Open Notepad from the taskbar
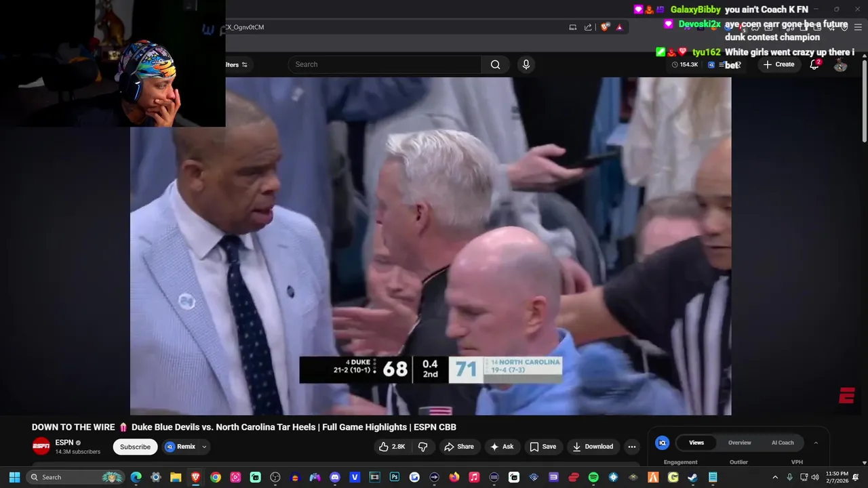This screenshot has height=488, width=868. coord(713,477)
